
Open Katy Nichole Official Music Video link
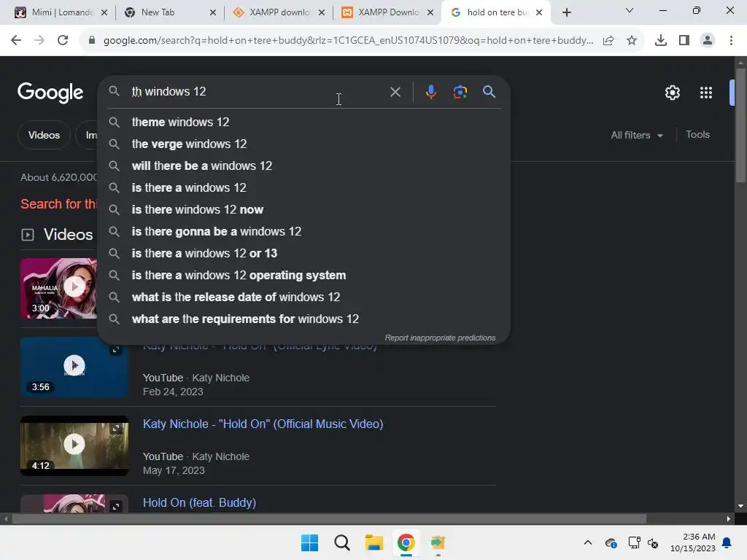coord(263,424)
